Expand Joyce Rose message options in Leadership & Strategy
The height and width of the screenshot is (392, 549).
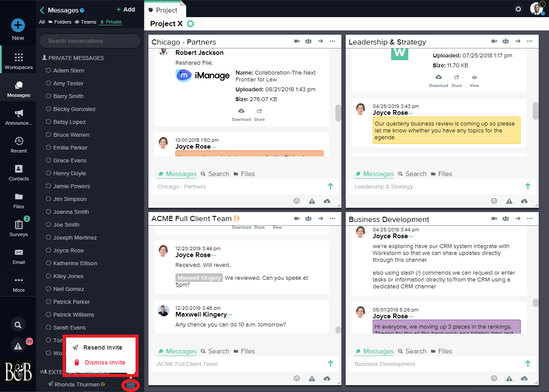point(410,114)
